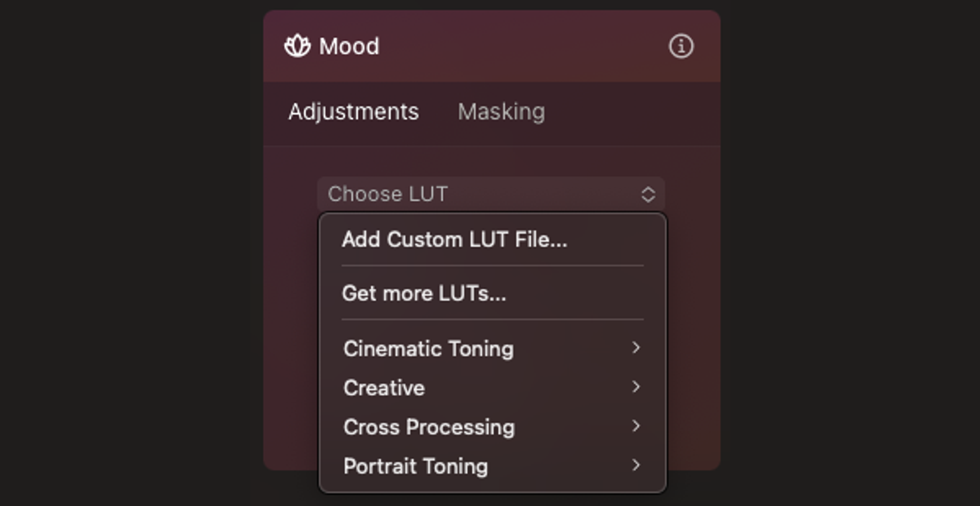The width and height of the screenshot is (980, 506).
Task: Click the Creative submenu arrow
Action: click(x=636, y=387)
